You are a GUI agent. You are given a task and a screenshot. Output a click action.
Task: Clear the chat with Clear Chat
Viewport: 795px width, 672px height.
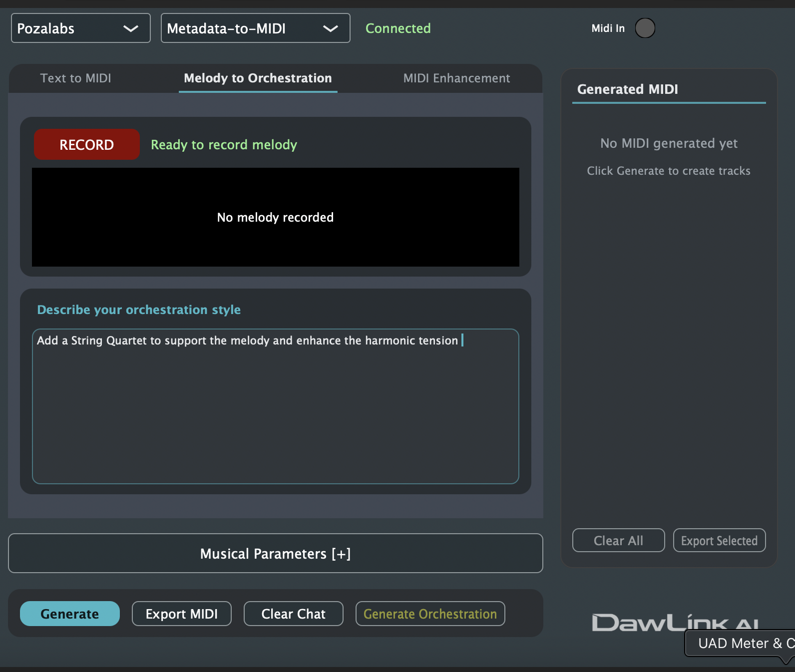(x=293, y=614)
